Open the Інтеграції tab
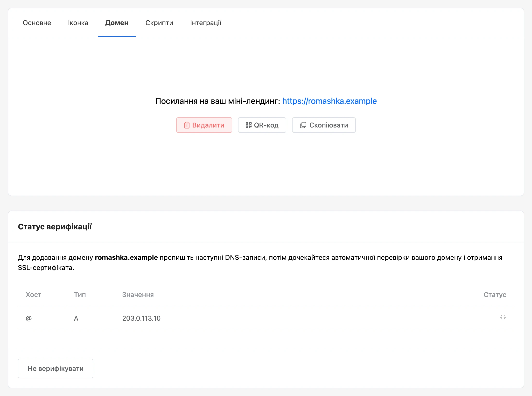 [x=206, y=23]
